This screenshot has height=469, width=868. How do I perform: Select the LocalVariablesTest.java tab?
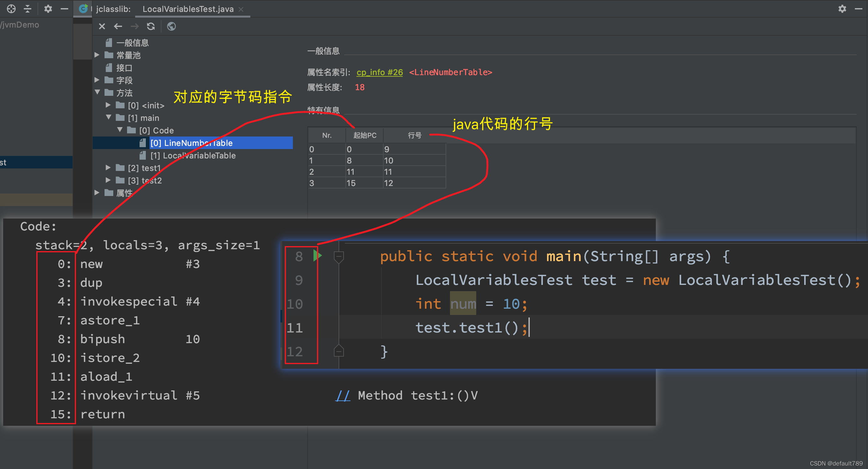188,9
